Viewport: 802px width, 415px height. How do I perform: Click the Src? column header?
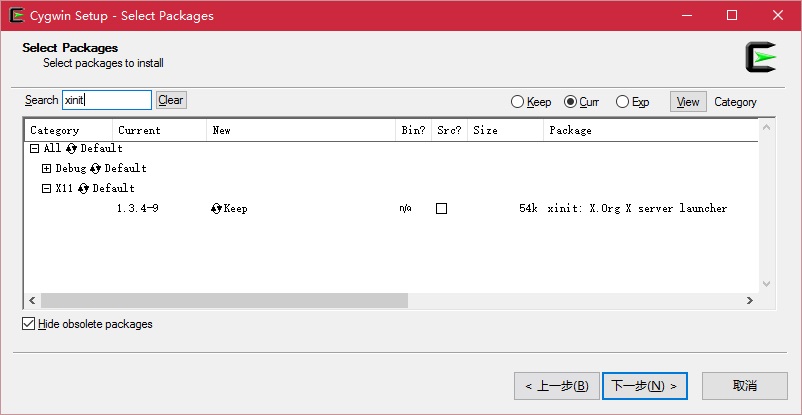click(450, 130)
